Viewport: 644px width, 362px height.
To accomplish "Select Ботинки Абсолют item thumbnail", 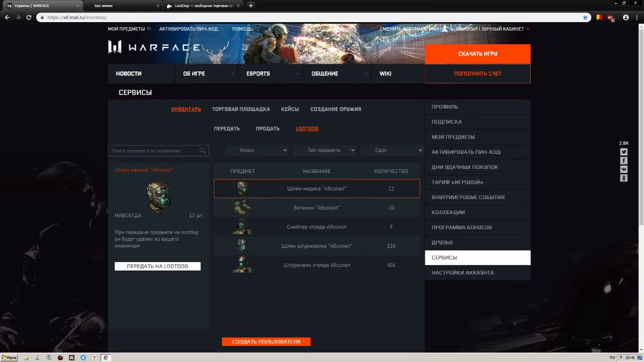I will 243,208.
